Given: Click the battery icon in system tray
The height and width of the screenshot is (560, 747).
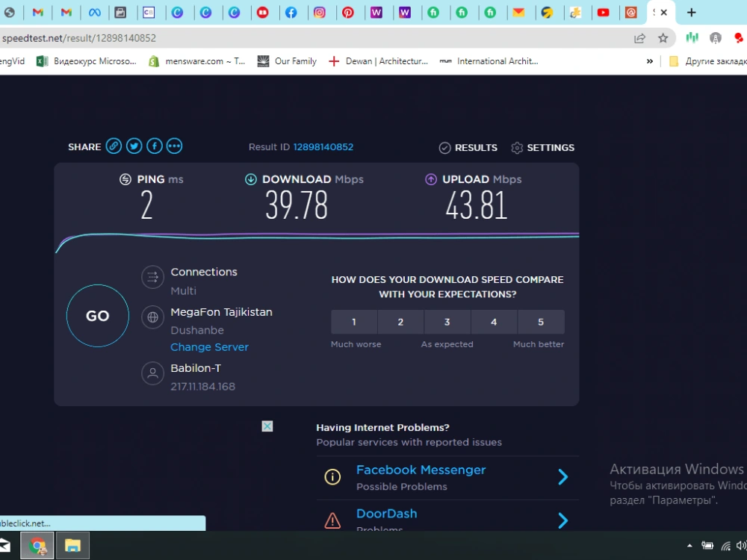Looking at the screenshot, I should point(707,546).
